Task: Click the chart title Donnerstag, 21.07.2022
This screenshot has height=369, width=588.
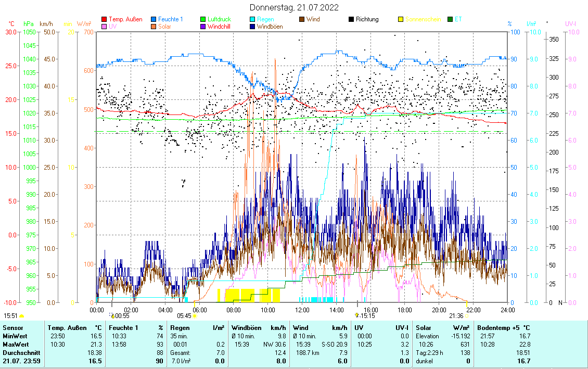Action: [x=294, y=7]
